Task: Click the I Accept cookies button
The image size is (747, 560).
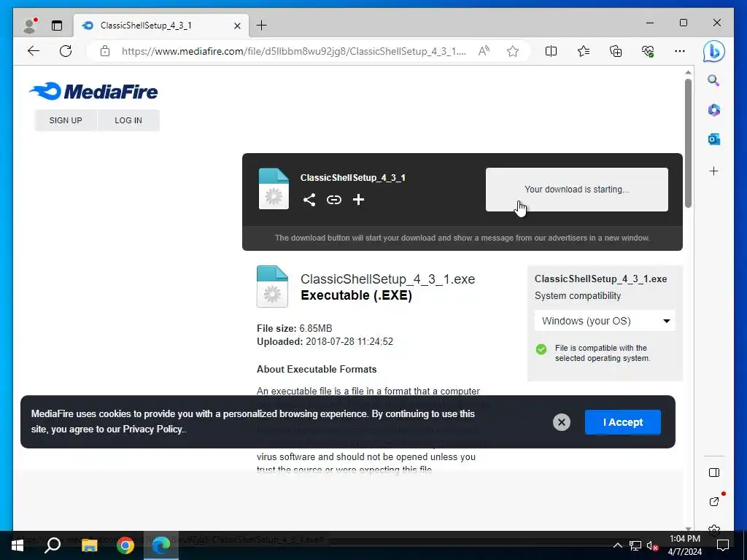Action: [x=623, y=422]
